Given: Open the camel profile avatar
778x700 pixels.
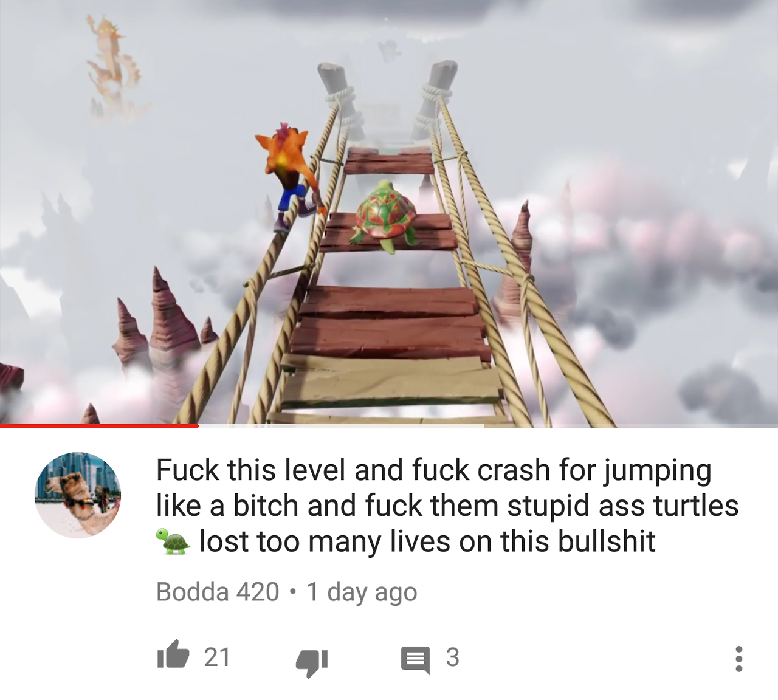Looking at the screenshot, I should pos(78,495).
